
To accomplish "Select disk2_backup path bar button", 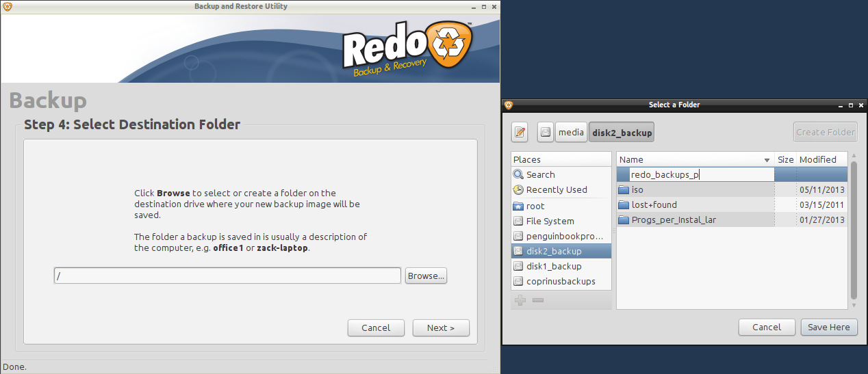I will (x=622, y=133).
